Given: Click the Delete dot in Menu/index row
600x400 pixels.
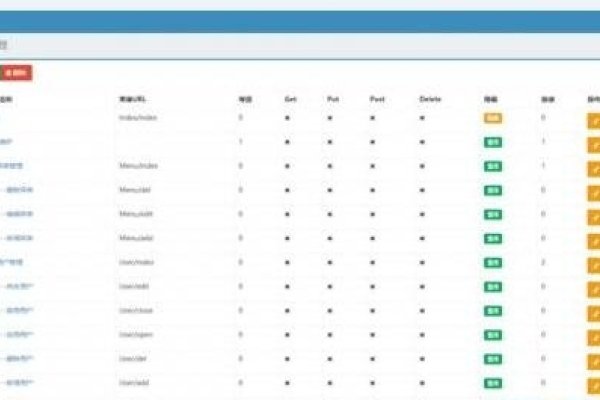Looking at the screenshot, I should click(423, 166).
